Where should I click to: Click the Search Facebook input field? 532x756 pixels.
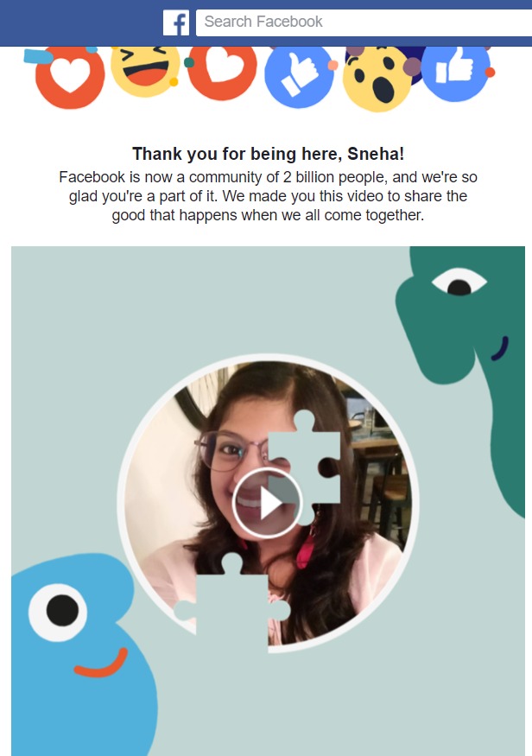coord(364,22)
